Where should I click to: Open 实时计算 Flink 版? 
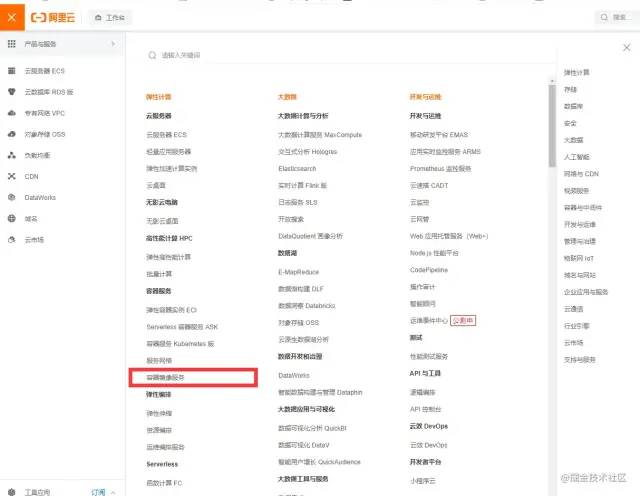[x=302, y=185]
